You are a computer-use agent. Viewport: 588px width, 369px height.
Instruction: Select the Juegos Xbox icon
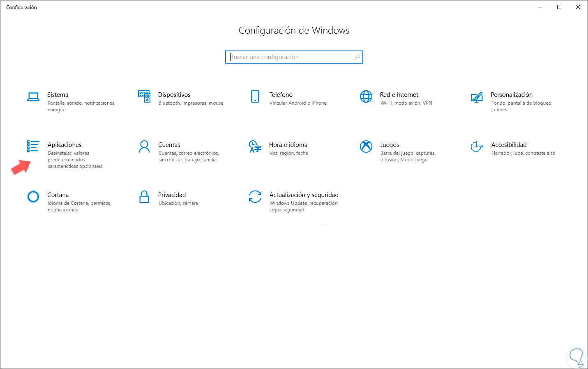366,147
